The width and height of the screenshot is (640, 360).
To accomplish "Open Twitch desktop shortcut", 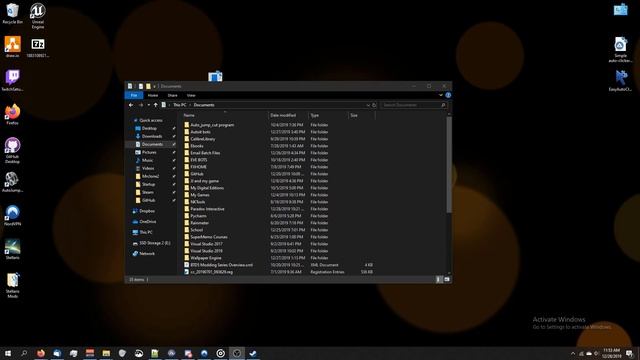I will pyautogui.click(x=12, y=80).
